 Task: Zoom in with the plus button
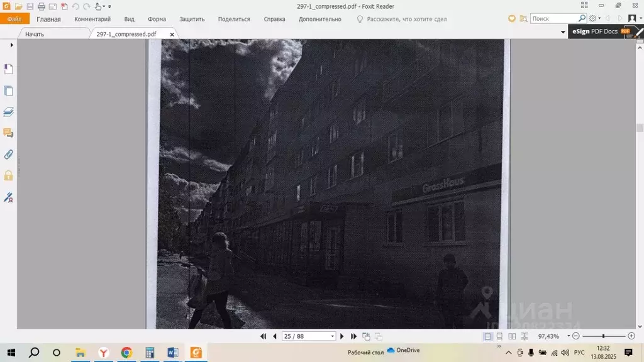[x=631, y=336]
